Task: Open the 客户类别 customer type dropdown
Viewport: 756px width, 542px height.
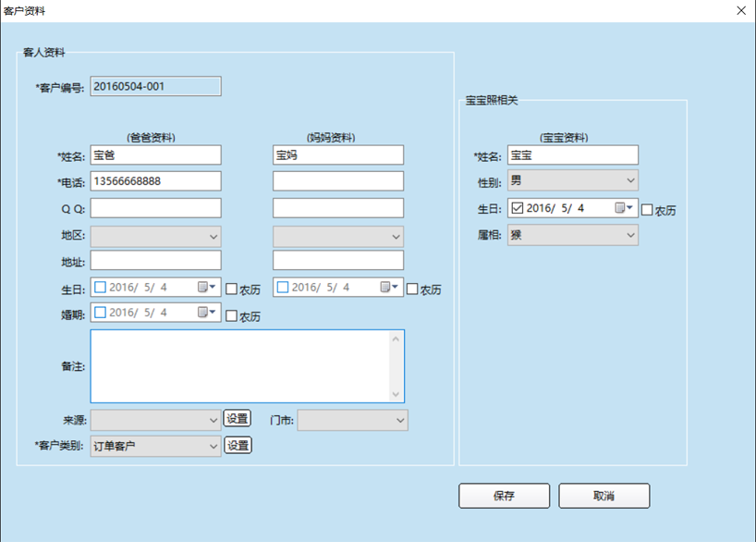Action: pyautogui.click(x=155, y=447)
